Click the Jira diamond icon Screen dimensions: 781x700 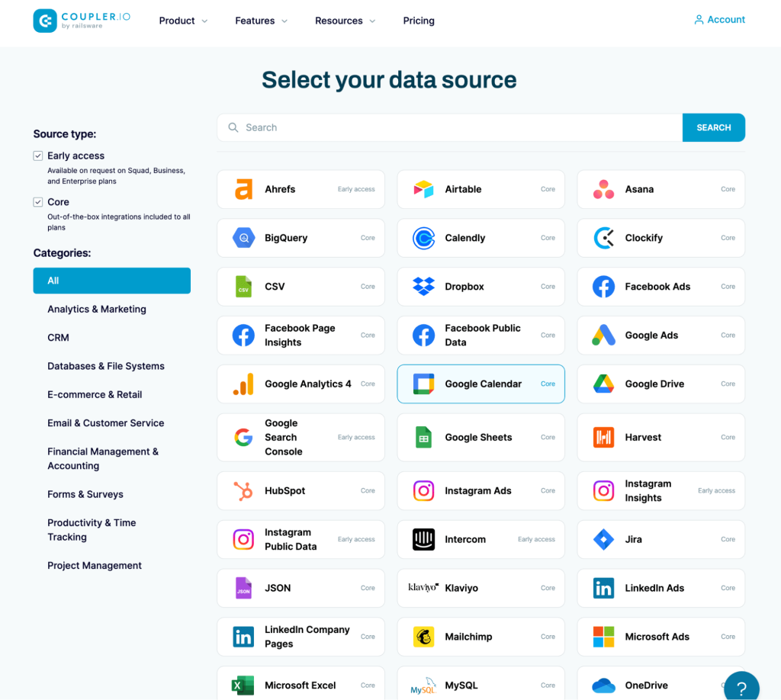(604, 540)
